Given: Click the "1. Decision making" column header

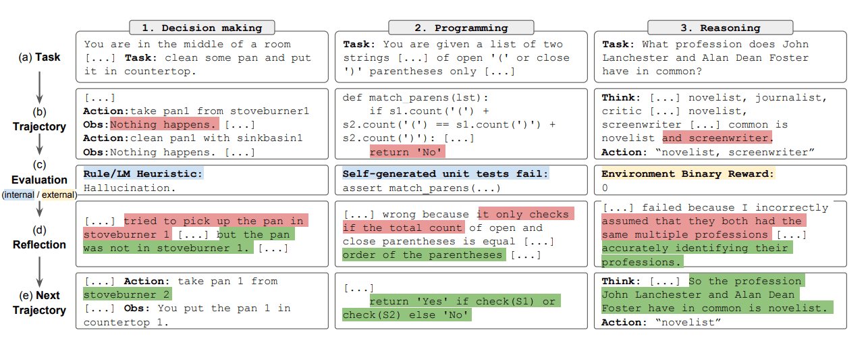Looking at the screenshot, I should tap(202, 28).
